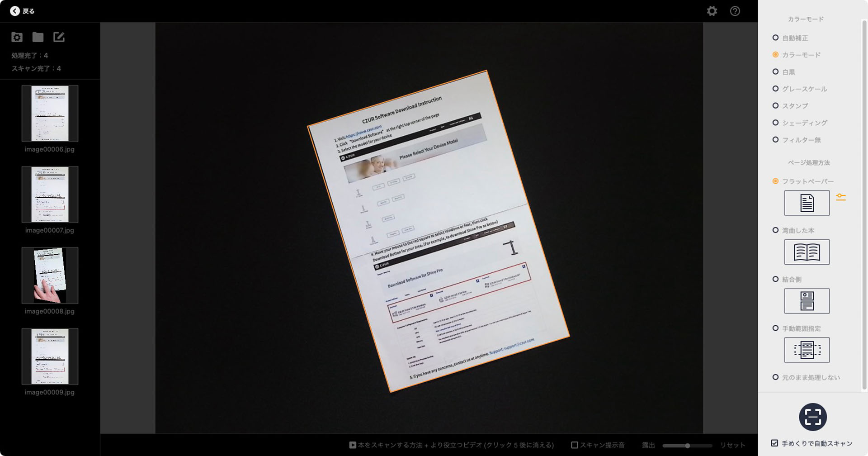The image size is (868, 456).
Task: Click the スキャン完了：4 status text
Action: tap(36, 69)
